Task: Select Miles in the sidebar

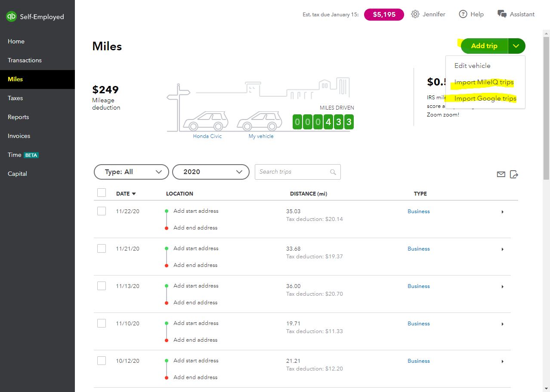Action: coord(37,79)
